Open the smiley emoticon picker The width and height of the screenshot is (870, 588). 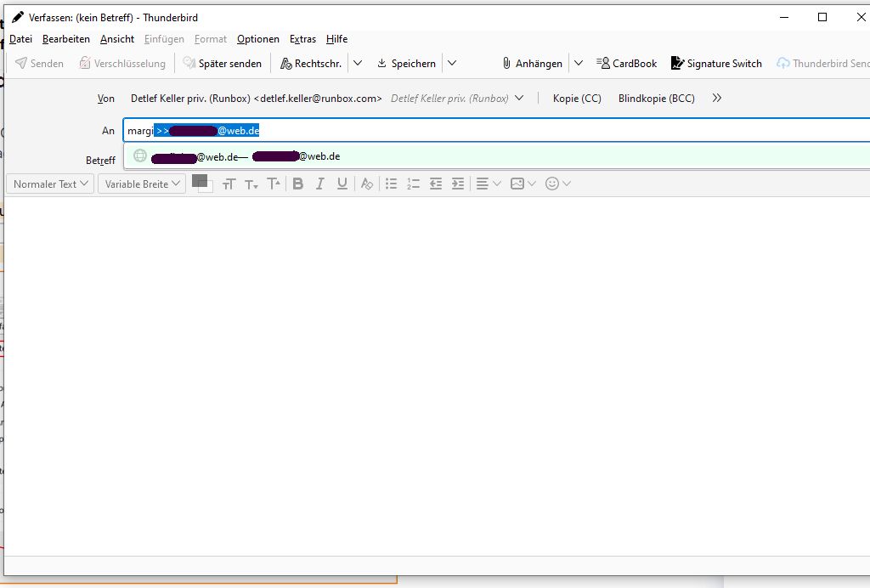(557, 184)
